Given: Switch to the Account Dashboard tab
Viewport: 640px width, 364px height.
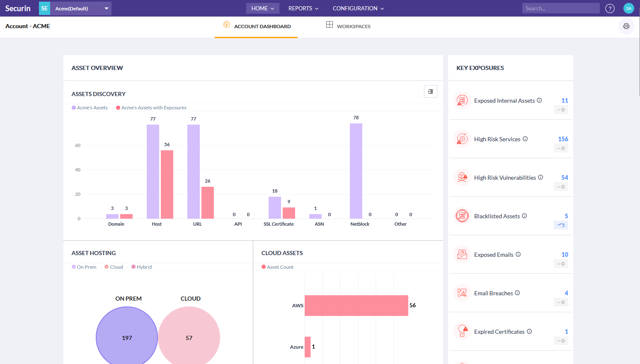Looking at the screenshot, I should (256, 27).
